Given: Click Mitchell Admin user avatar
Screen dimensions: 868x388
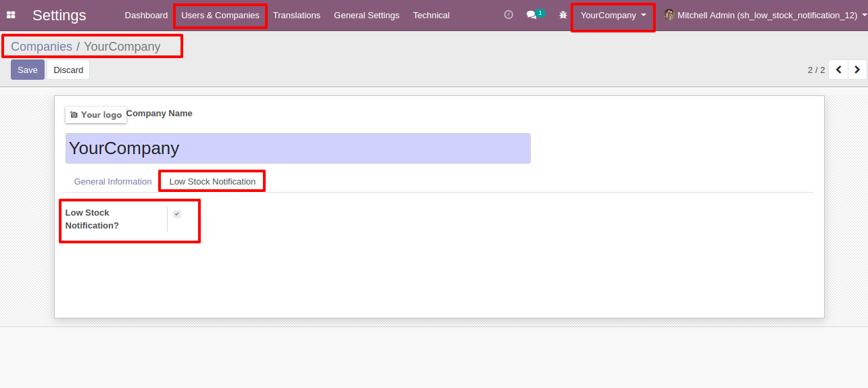Looking at the screenshot, I should [x=669, y=15].
